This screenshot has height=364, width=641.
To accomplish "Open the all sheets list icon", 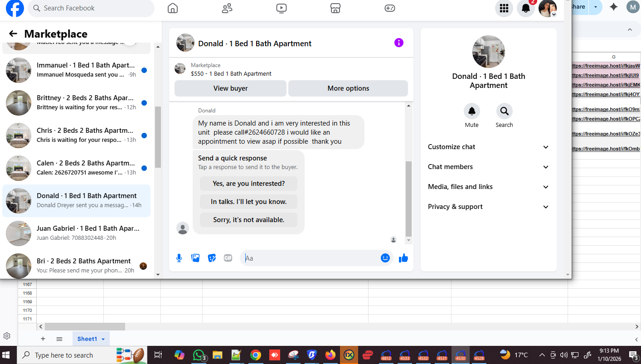I will click(59, 339).
